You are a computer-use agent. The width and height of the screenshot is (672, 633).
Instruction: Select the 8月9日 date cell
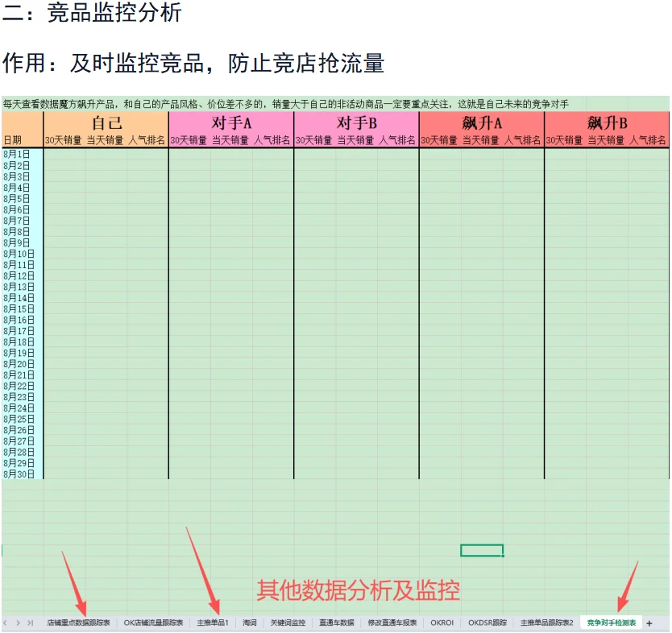coord(23,242)
